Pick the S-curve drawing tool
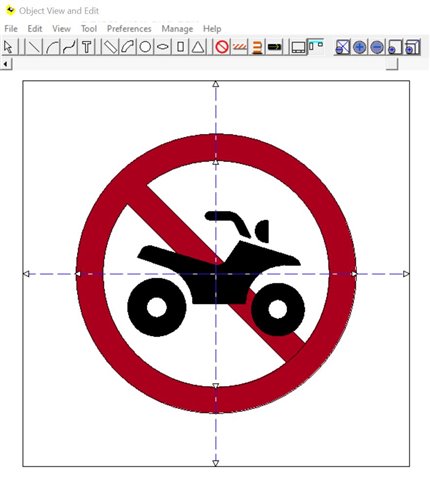This screenshot has height=479, width=430. pyautogui.click(x=70, y=47)
